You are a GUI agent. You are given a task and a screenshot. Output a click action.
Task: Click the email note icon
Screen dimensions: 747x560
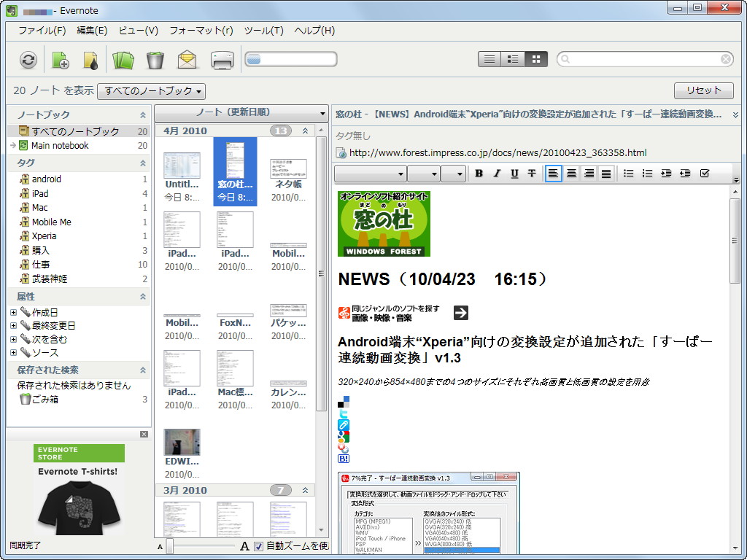click(187, 59)
